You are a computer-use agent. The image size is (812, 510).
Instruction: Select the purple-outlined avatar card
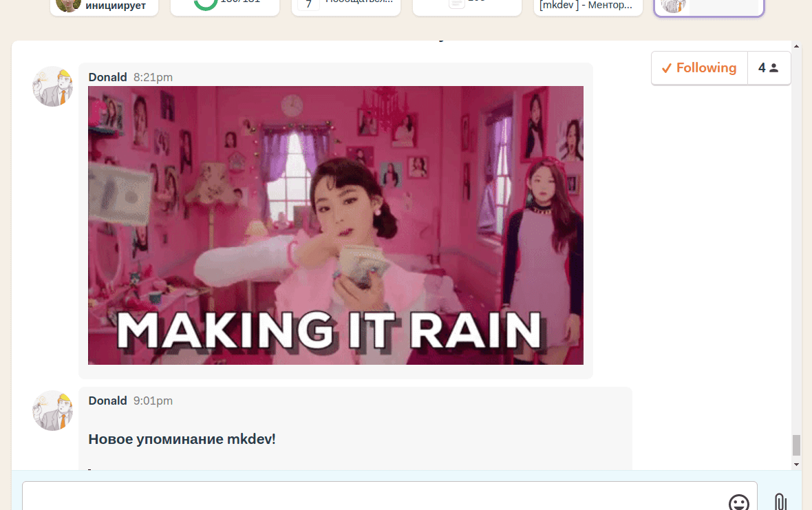point(709,7)
